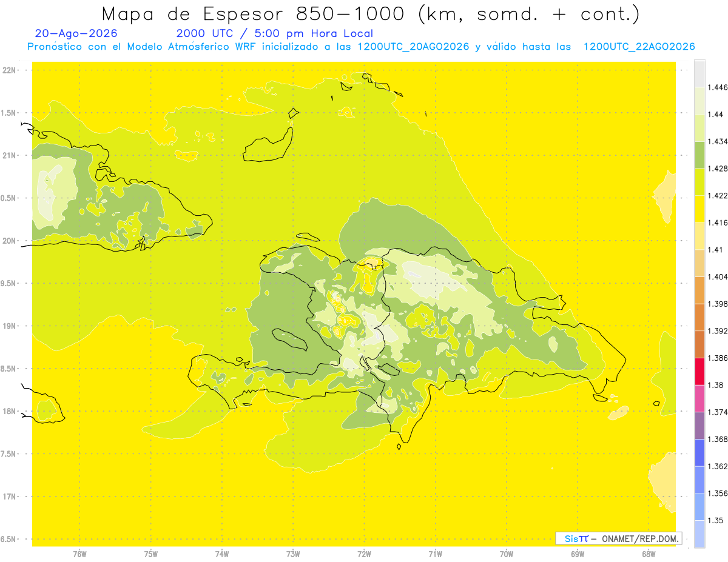Click the 8.5N latitude axis label

[x=9, y=369]
